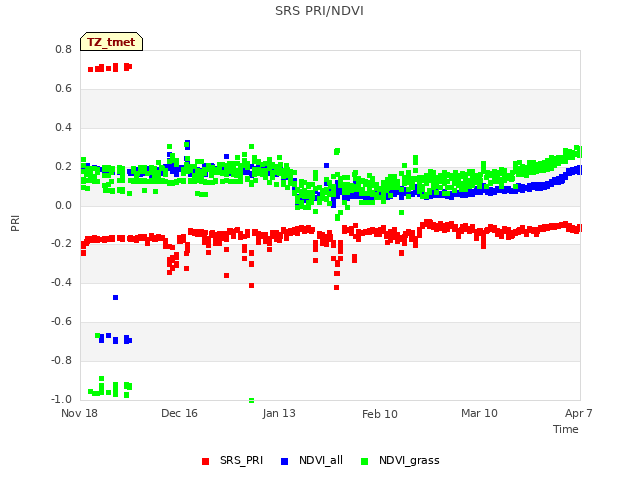Click the 0.2 y-axis tick label
This screenshot has width=640, height=480.
pos(63,167)
